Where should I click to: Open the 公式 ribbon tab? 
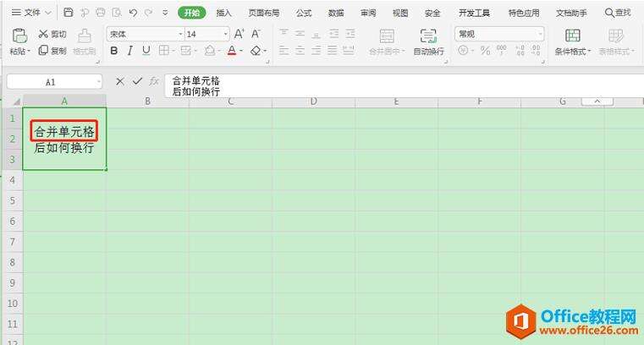[x=304, y=13]
